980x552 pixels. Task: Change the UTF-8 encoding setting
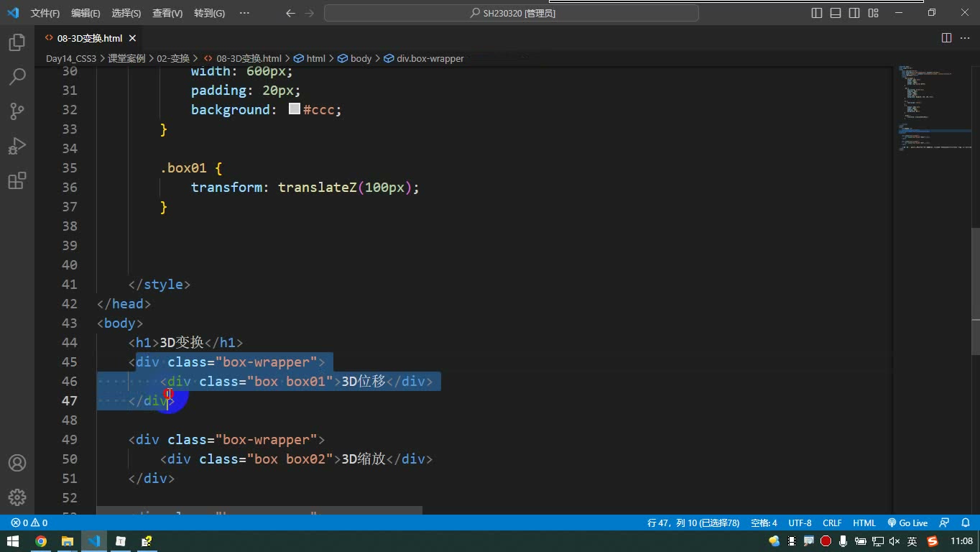pos(800,523)
